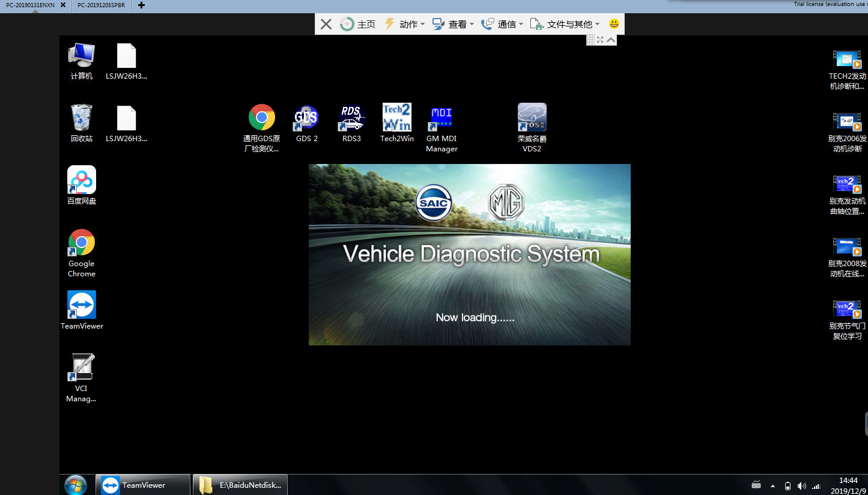Select the VCI Manager desktop shortcut
The image size is (868, 495).
tap(82, 378)
